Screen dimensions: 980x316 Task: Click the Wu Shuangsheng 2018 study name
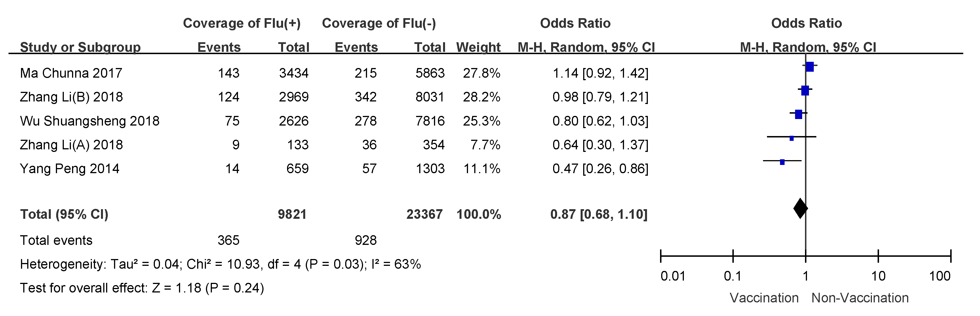[89, 121]
